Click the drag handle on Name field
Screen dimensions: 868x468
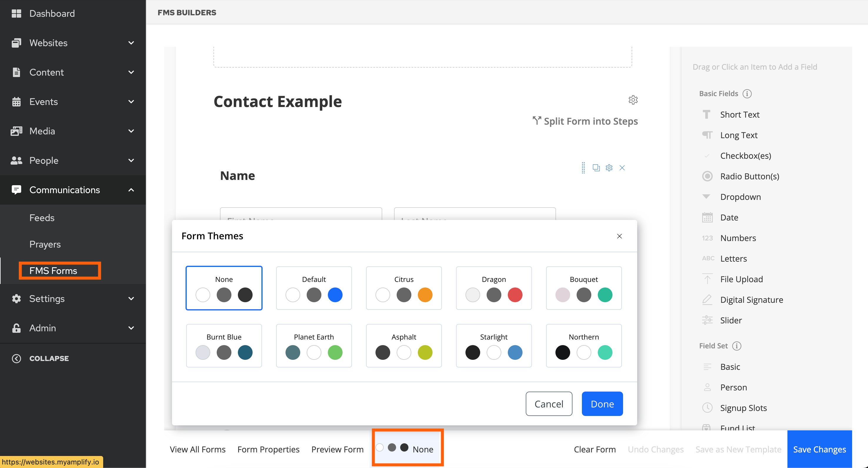[583, 168]
